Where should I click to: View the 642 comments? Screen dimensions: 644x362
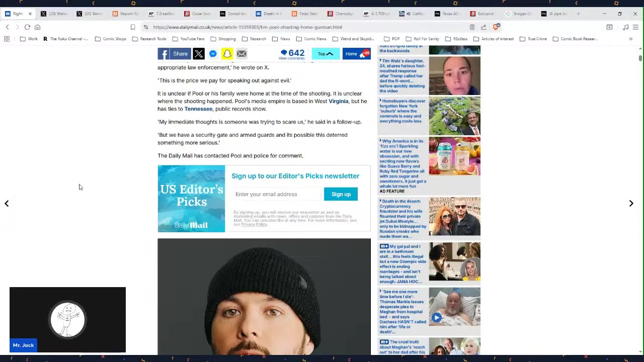point(292,54)
